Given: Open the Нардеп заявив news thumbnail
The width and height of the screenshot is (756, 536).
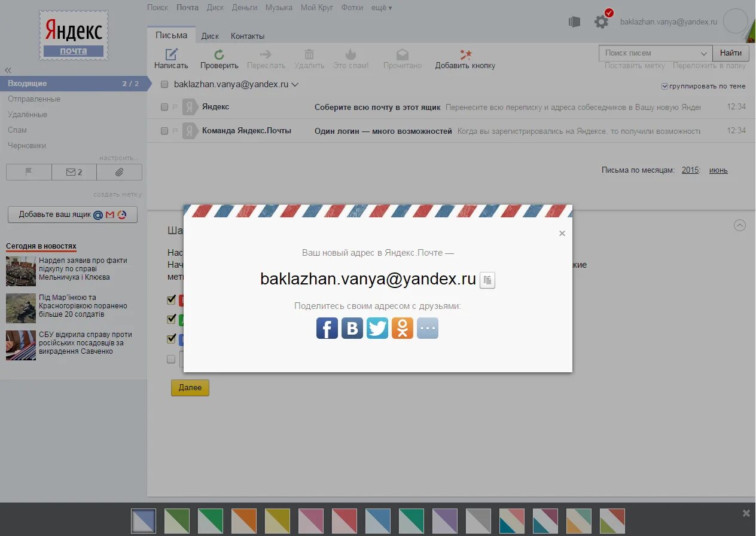Looking at the screenshot, I should click(x=21, y=271).
